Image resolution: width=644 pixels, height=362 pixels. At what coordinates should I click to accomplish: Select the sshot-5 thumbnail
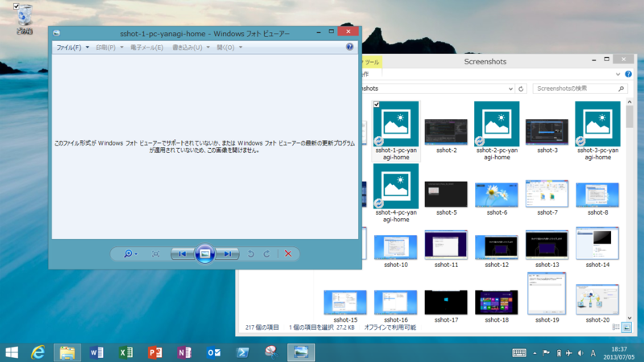[446, 194]
